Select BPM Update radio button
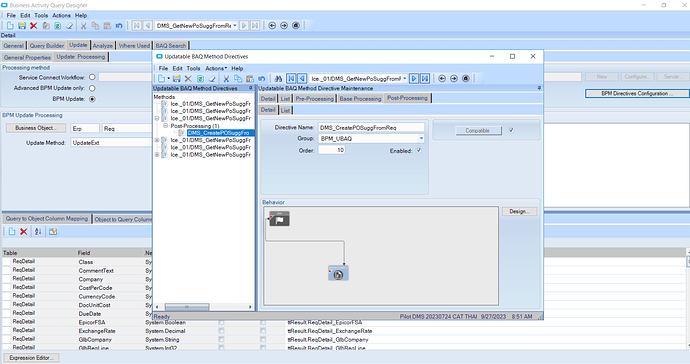690x364 pixels. pyautogui.click(x=92, y=99)
